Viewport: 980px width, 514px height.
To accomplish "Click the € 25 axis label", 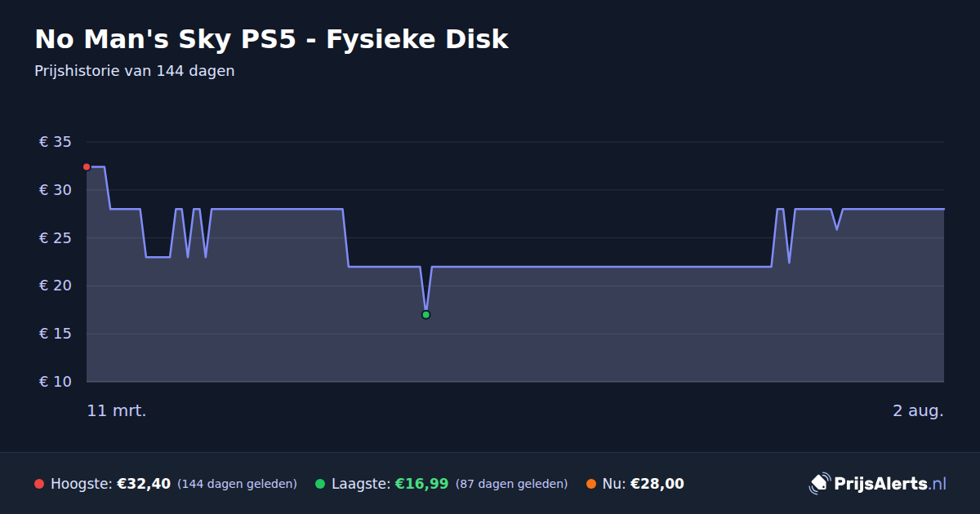I will click(56, 238).
